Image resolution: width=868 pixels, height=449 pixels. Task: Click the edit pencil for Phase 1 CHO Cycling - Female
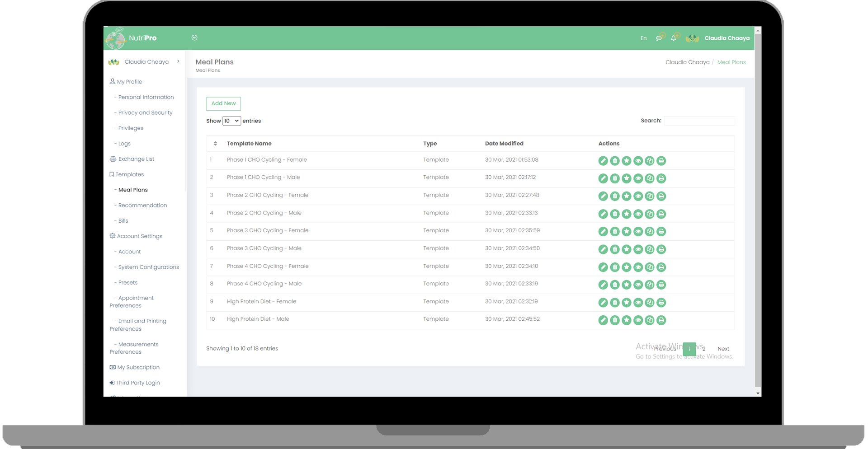(603, 161)
